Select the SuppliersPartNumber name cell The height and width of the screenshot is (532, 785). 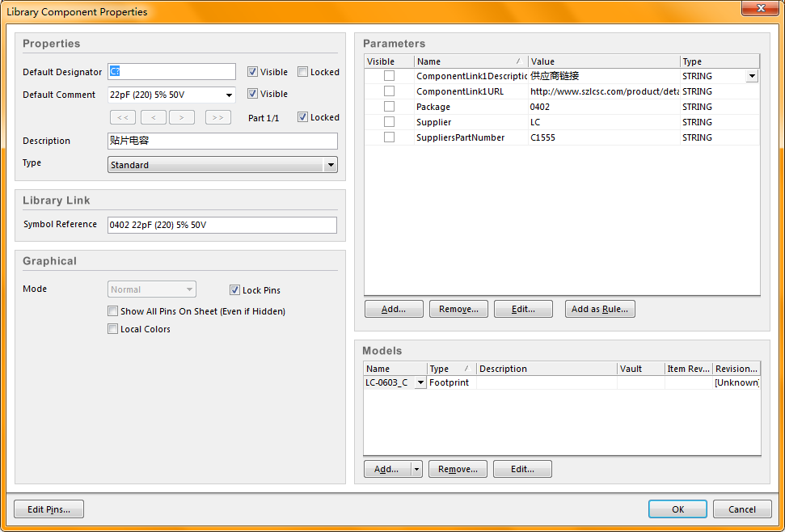tap(471, 137)
